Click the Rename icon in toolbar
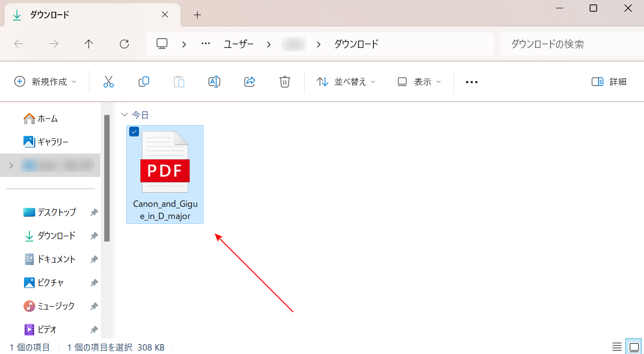644x354 pixels. click(x=214, y=82)
